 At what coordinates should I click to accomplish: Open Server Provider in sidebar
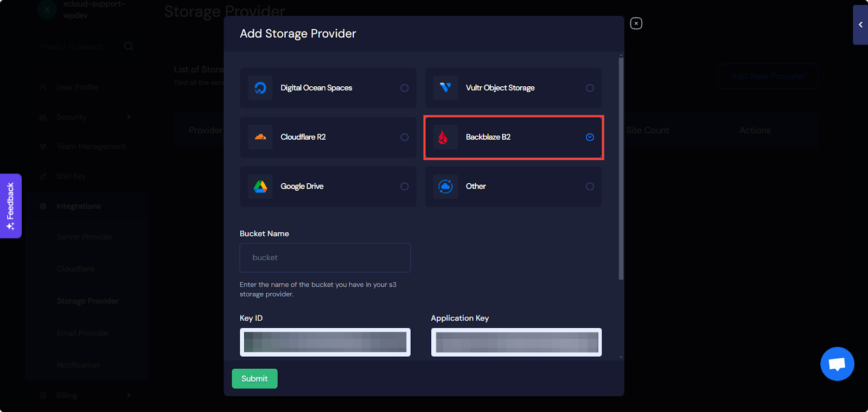point(85,237)
